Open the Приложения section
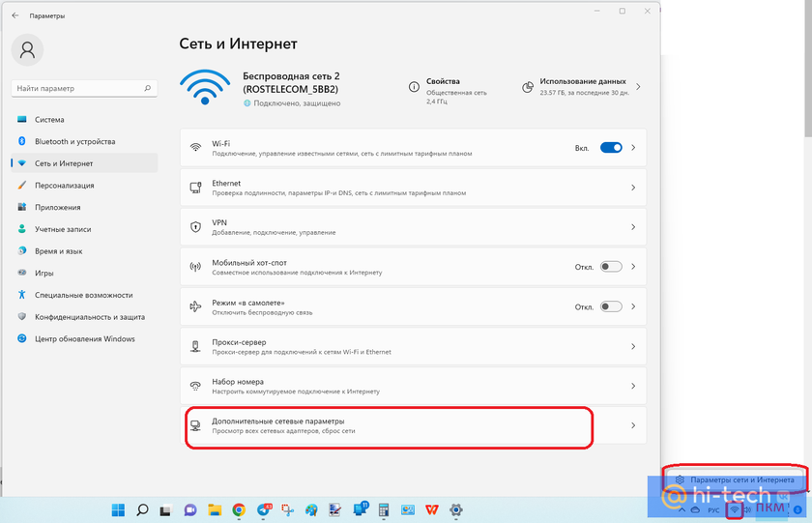 (84, 207)
